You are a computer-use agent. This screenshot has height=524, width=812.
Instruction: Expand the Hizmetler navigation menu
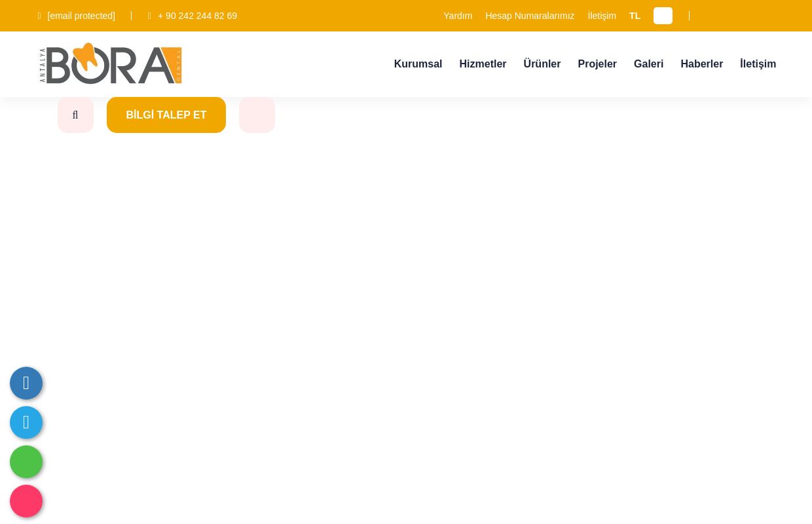click(x=483, y=64)
